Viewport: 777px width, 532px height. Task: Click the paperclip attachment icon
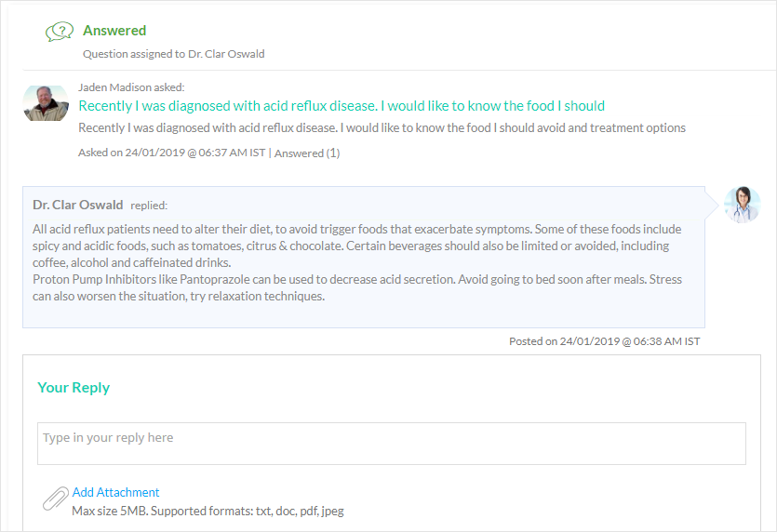[56, 499]
